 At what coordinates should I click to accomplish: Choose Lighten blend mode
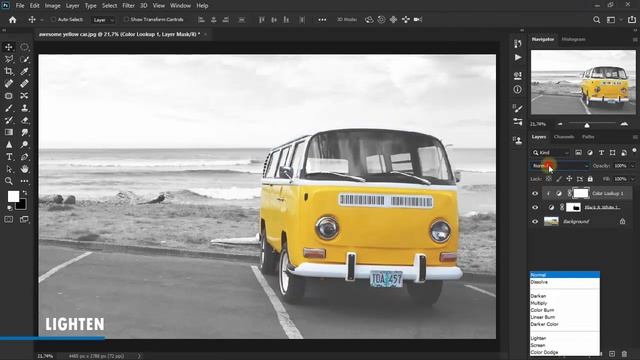click(565, 338)
